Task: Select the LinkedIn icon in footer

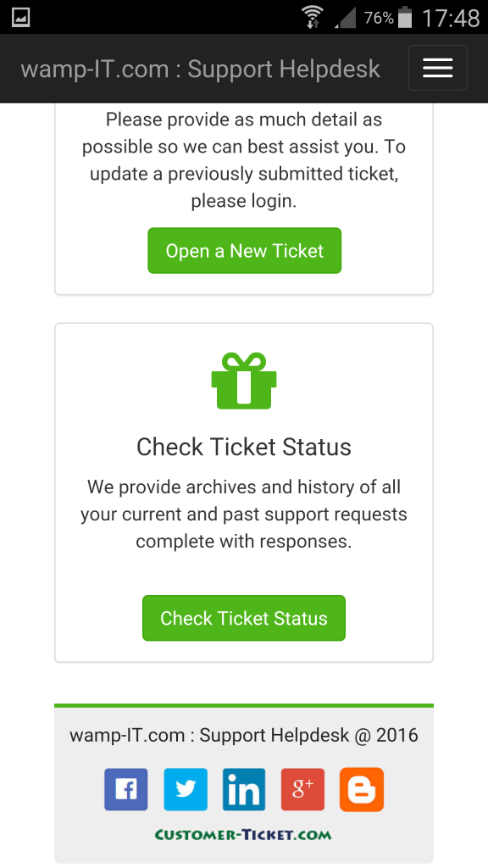Action: click(x=243, y=788)
